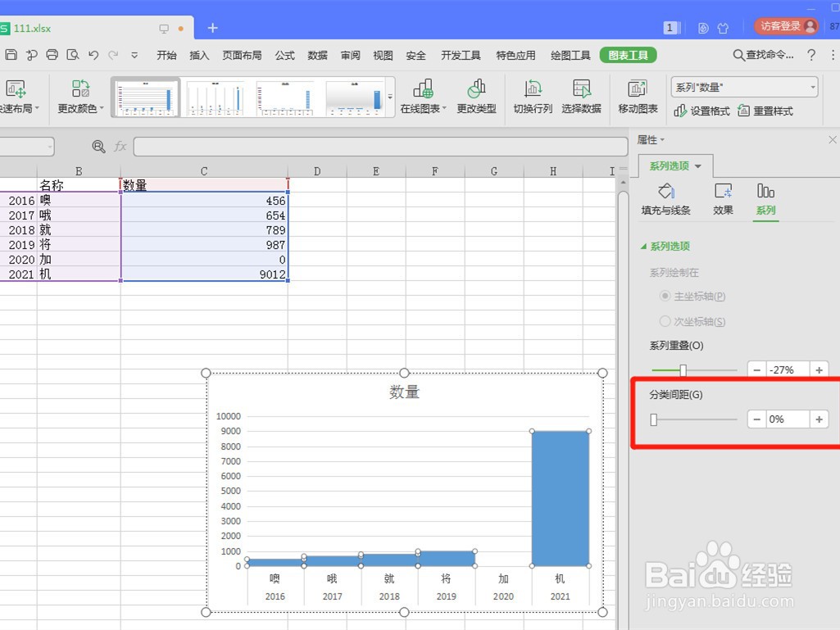Open the 安全 ribbon tab
This screenshot has width=840, height=630.
coord(415,55)
